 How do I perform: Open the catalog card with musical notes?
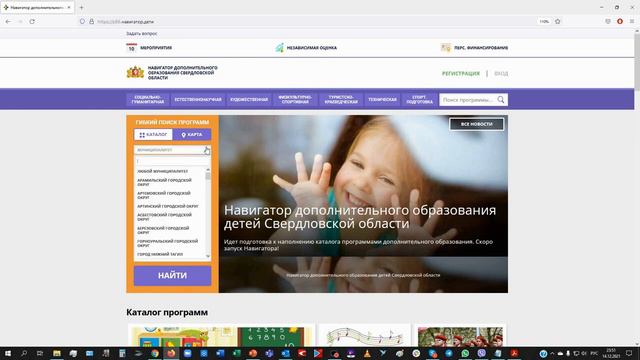click(364, 336)
